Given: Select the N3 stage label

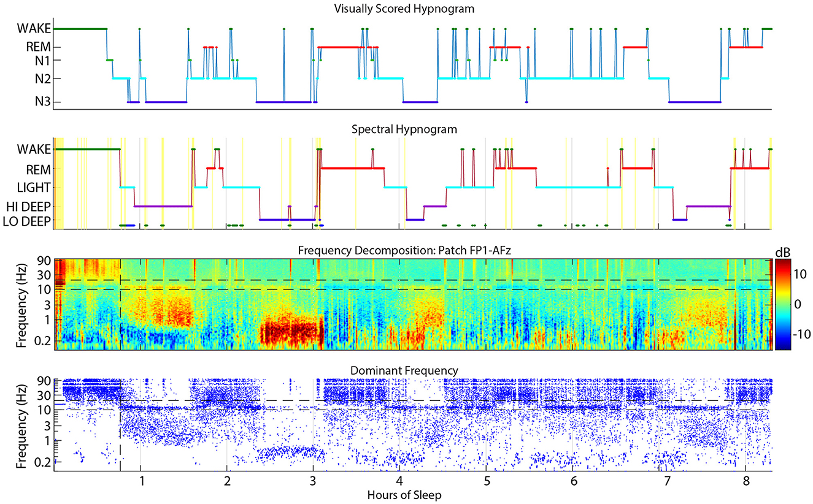Looking at the screenshot, I should coord(42,102).
